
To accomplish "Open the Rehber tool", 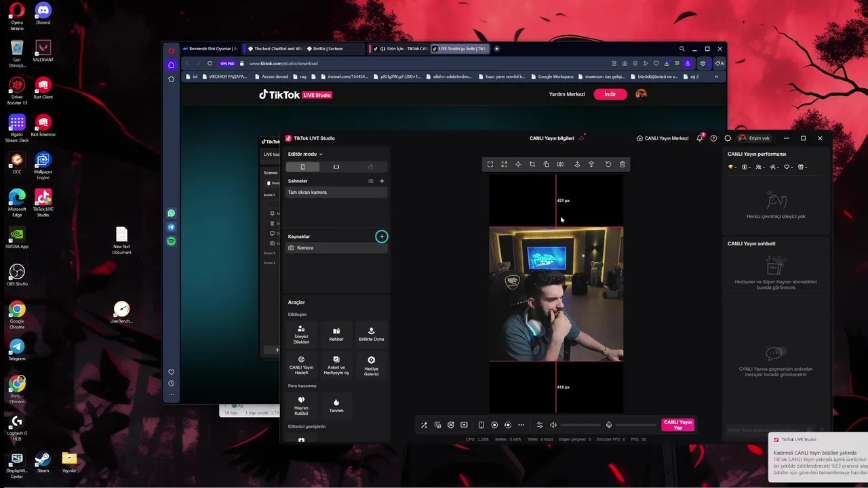I will [336, 334].
